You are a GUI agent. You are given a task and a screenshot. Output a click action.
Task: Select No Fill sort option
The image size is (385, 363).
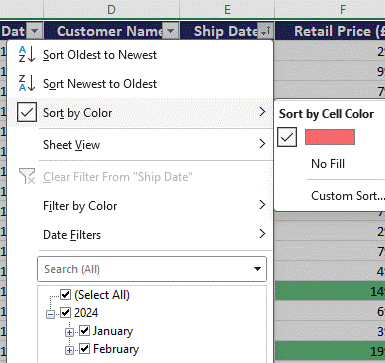pos(328,164)
